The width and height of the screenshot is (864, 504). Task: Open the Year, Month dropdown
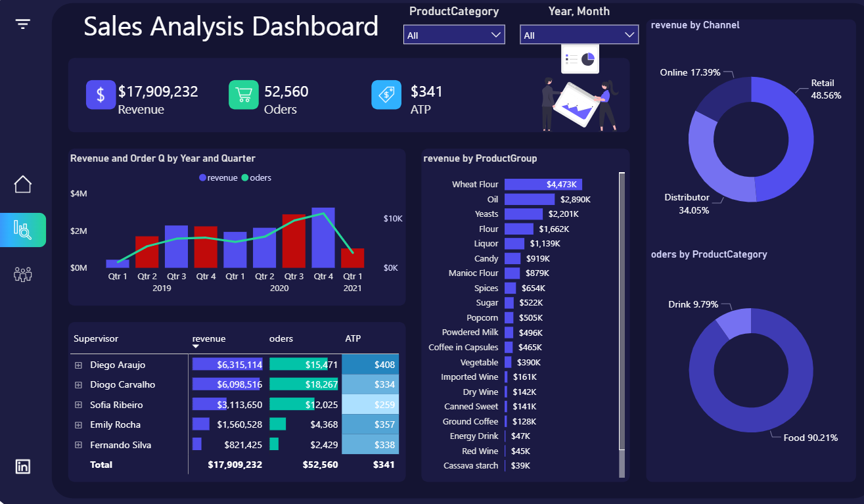click(579, 35)
